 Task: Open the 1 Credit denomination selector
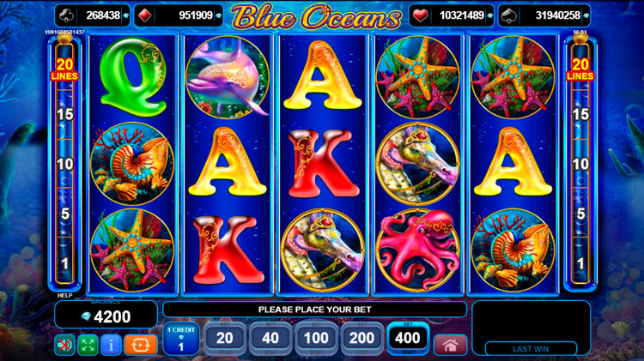181,339
